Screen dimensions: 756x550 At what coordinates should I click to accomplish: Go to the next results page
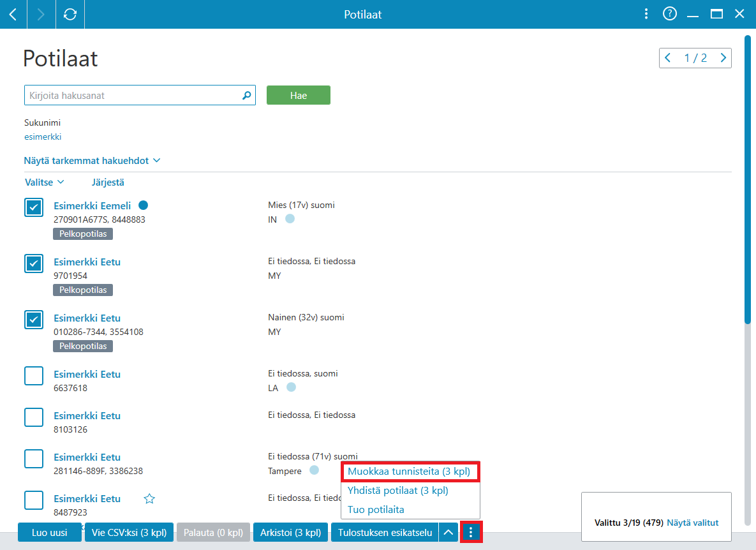tap(723, 58)
